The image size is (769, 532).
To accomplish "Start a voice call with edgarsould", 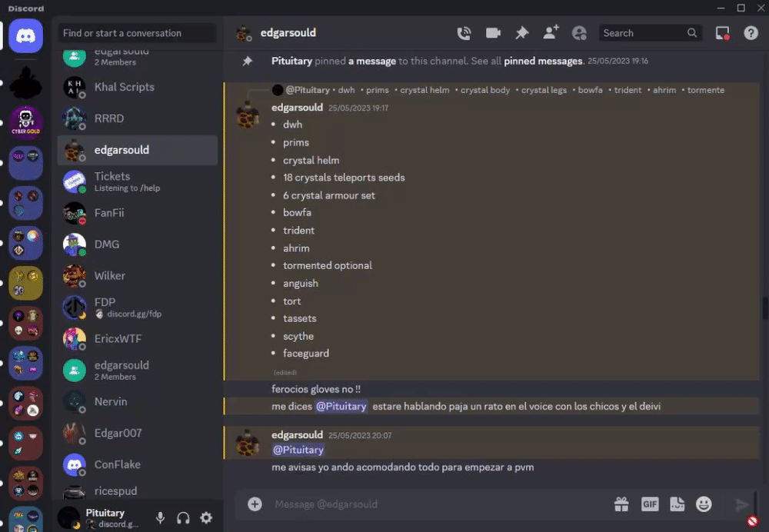I will (464, 33).
